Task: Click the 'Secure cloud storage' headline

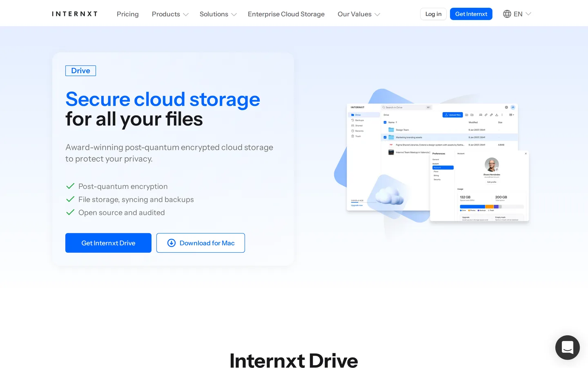Action: tap(163, 99)
